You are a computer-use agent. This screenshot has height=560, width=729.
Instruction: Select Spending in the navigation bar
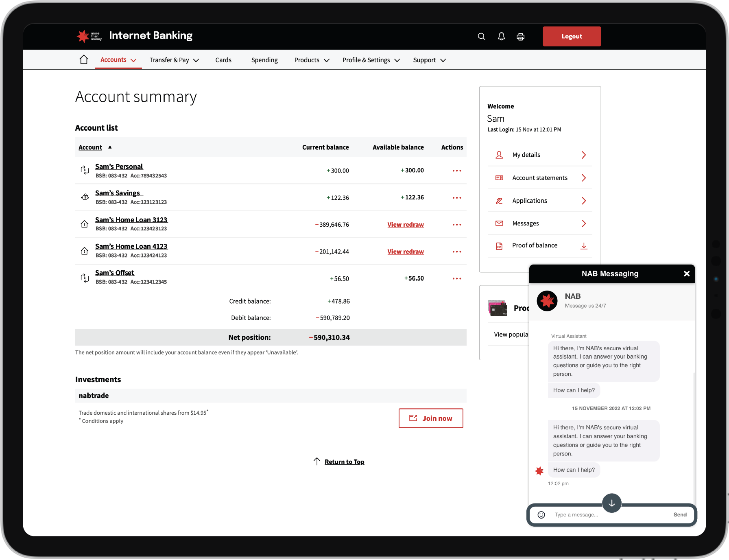pyautogui.click(x=264, y=60)
